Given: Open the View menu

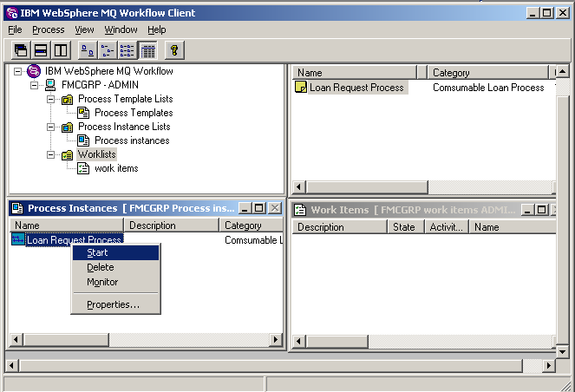Looking at the screenshot, I should 84,29.
